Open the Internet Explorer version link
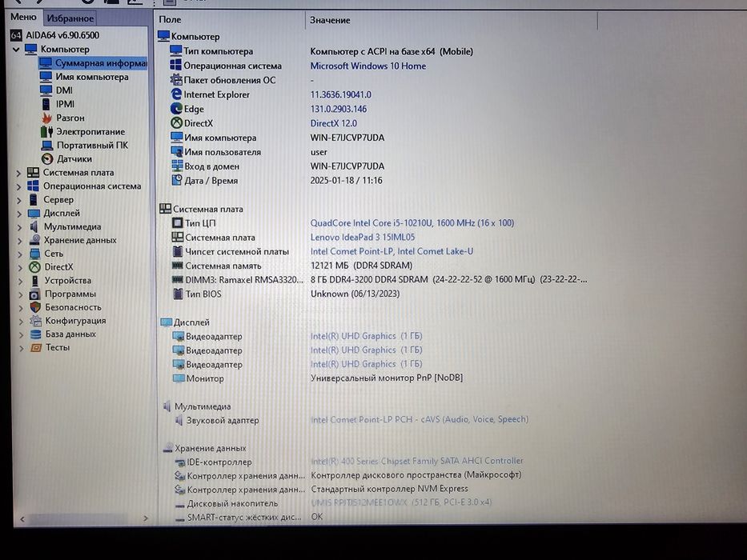This screenshot has height=560, width=747. (x=340, y=94)
